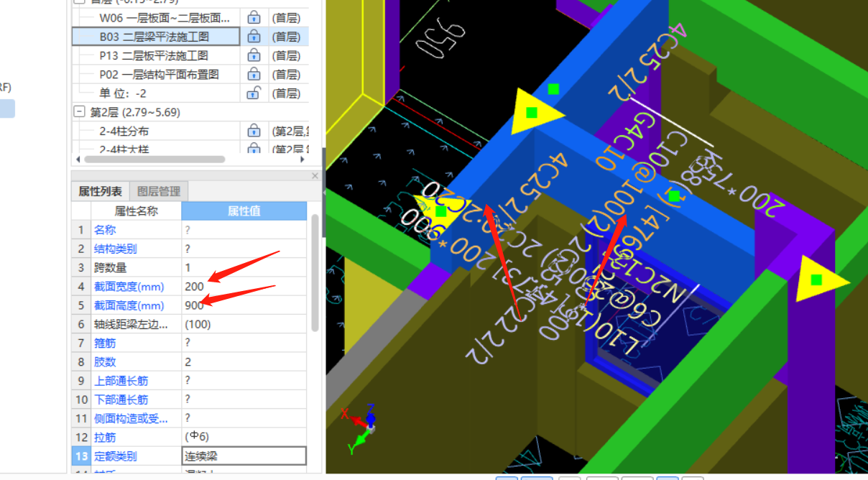Click the 上部通长筋 value cell
The image size is (868, 480).
pos(244,380)
